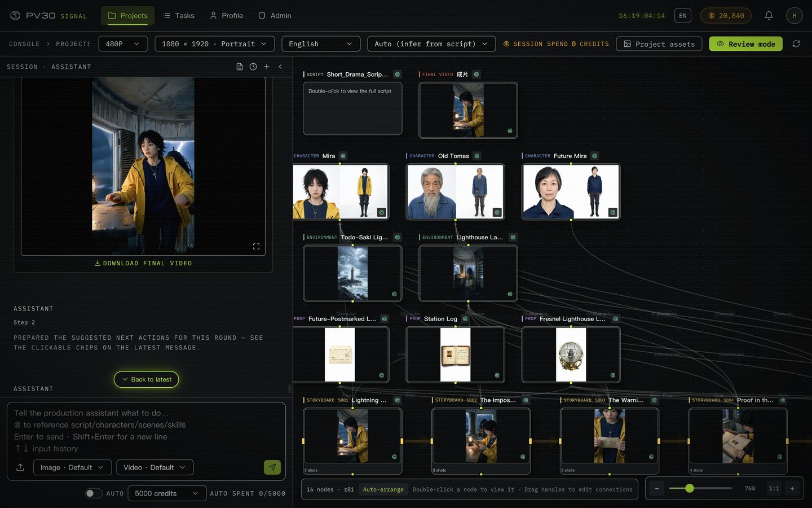Open the notifications bell
The width and height of the screenshot is (812, 508).
(769, 16)
